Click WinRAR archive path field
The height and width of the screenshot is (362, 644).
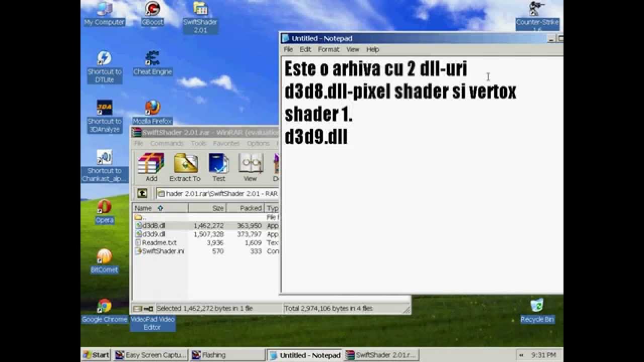click(217, 194)
